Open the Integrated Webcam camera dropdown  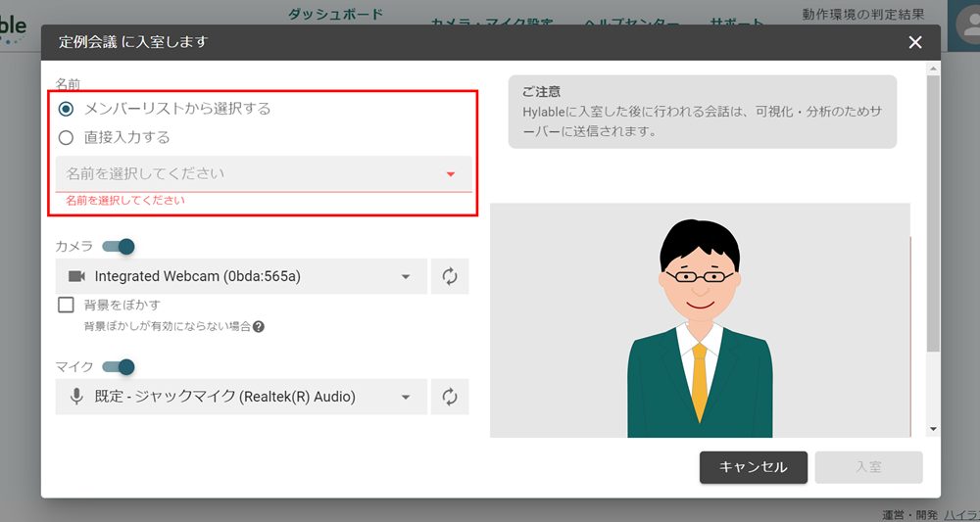click(x=241, y=276)
